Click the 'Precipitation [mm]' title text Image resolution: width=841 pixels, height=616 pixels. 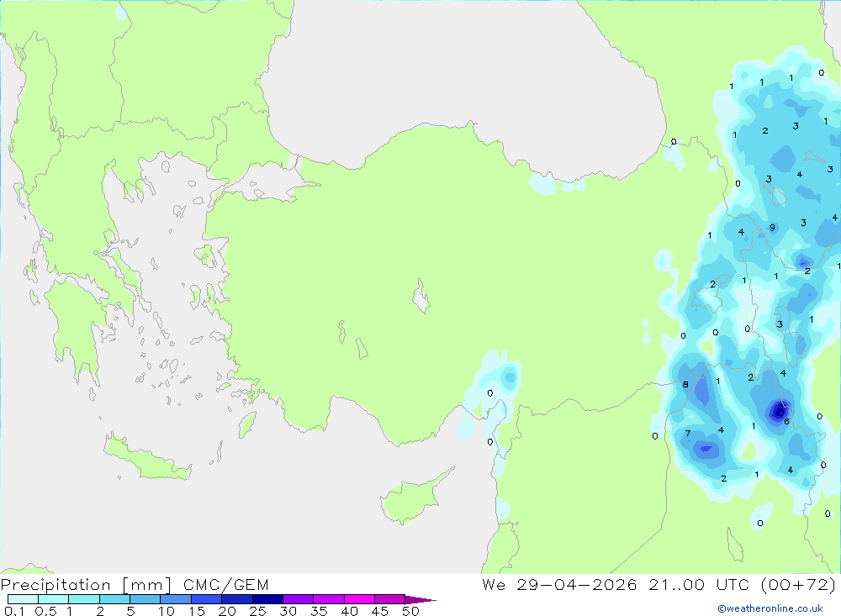coord(86,585)
